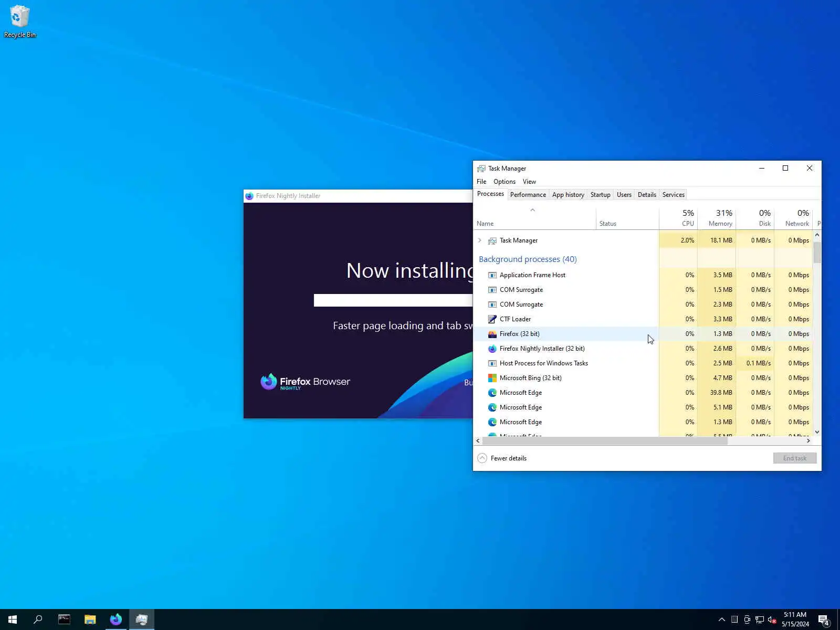Image resolution: width=840 pixels, height=630 pixels.
Task: Click the "18.1 MB" memory value
Action: [x=721, y=240]
